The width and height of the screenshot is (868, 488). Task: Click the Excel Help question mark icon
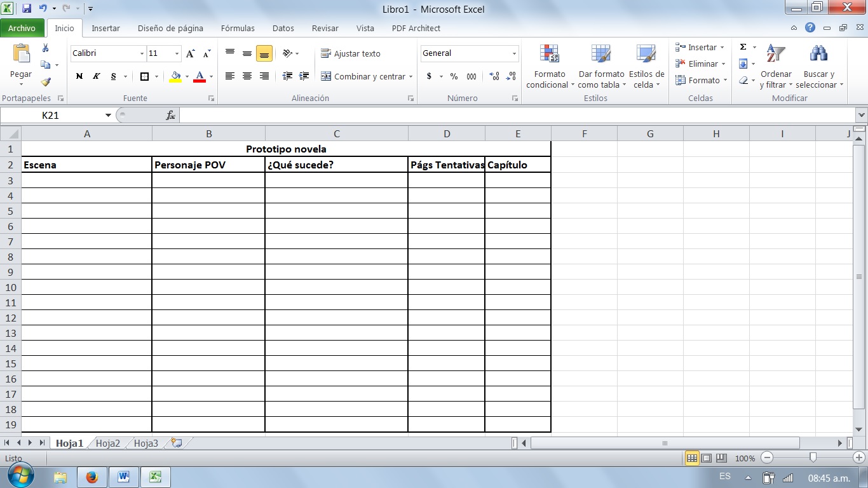(x=810, y=28)
